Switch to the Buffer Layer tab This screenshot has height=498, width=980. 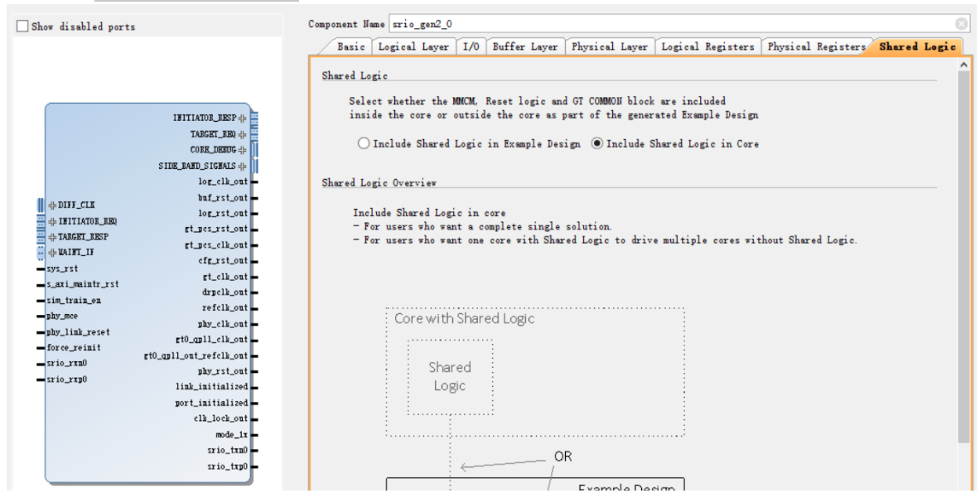point(525,47)
